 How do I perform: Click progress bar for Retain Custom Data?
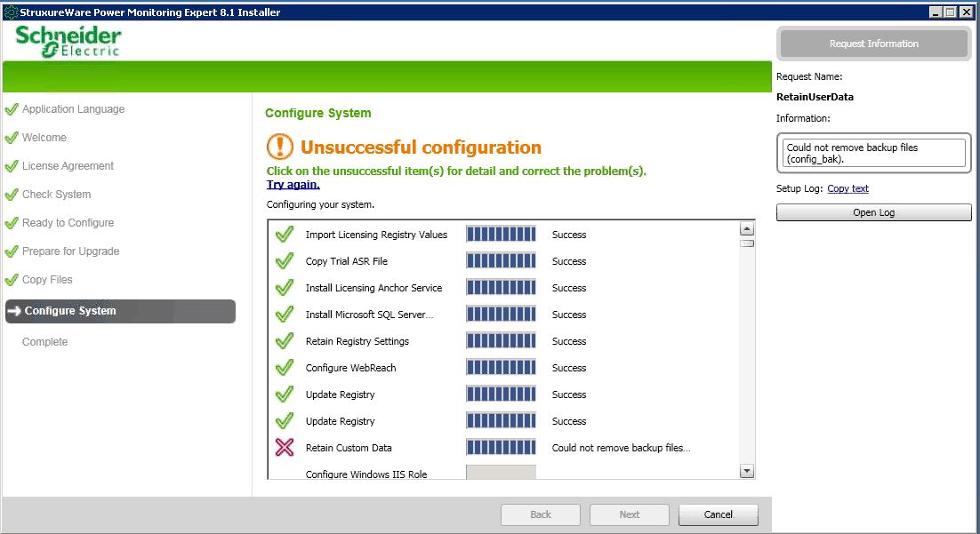pyautogui.click(x=502, y=447)
